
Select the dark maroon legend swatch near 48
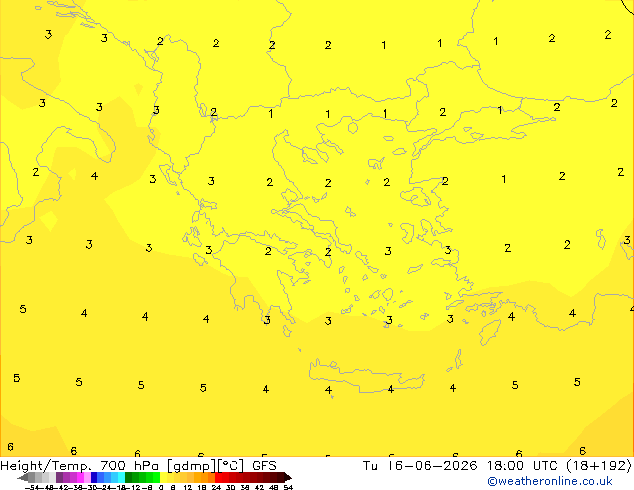point(273,477)
